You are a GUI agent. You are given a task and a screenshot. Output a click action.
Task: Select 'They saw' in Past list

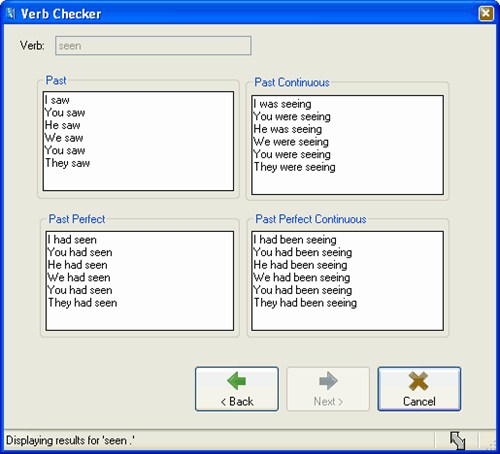[68, 163]
